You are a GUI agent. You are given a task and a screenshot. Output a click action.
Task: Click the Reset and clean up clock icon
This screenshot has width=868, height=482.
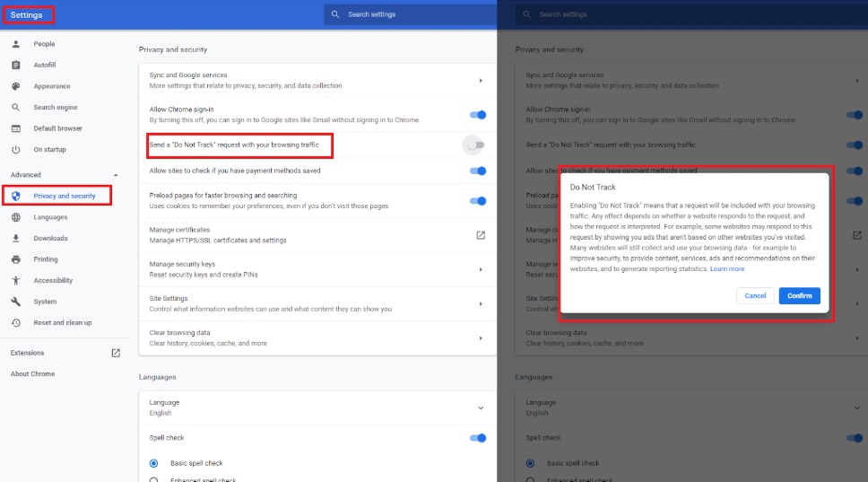(x=16, y=322)
